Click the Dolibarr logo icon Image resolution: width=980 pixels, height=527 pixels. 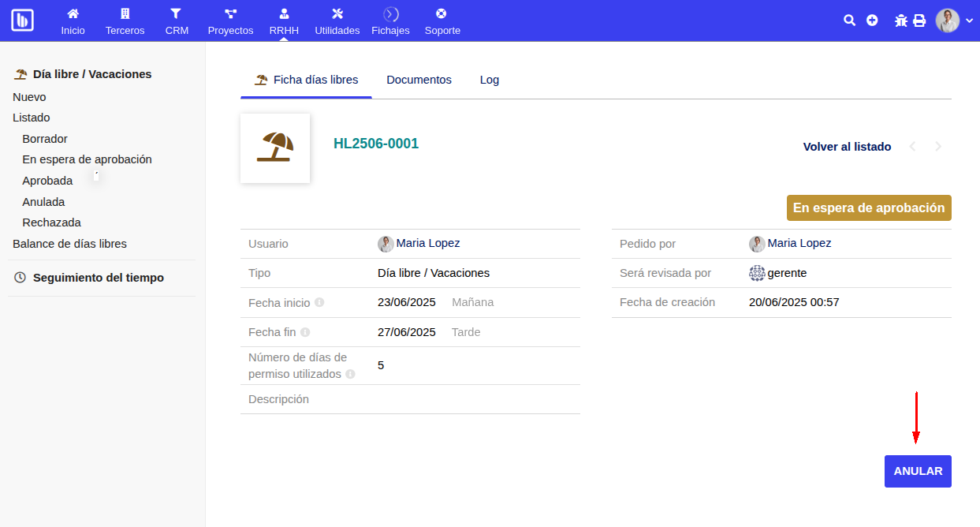click(x=23, y=21)
